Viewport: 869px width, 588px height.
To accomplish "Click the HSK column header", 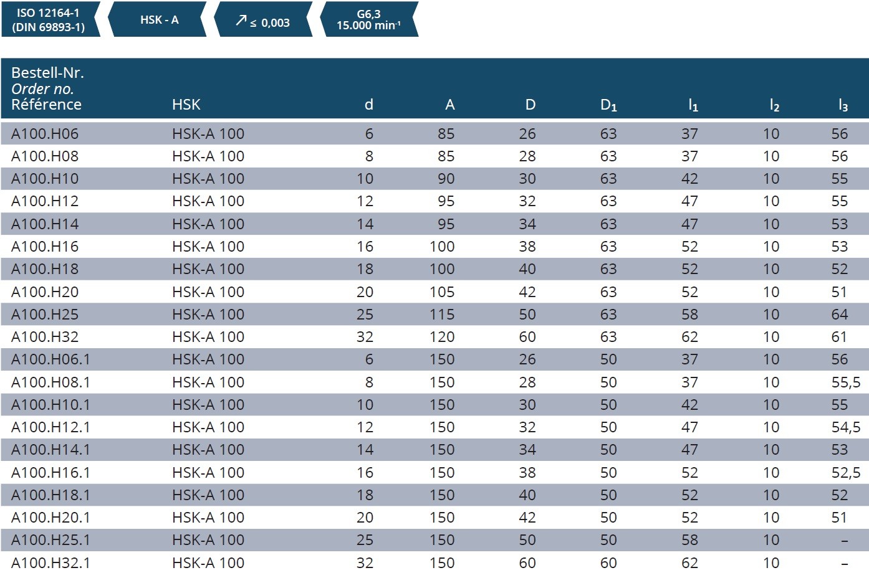I will (x=186, y=105).
